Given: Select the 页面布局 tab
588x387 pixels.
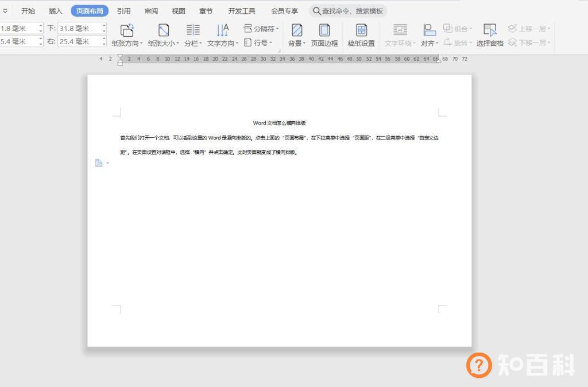Looking at the screenshot, I should [90, 11].
